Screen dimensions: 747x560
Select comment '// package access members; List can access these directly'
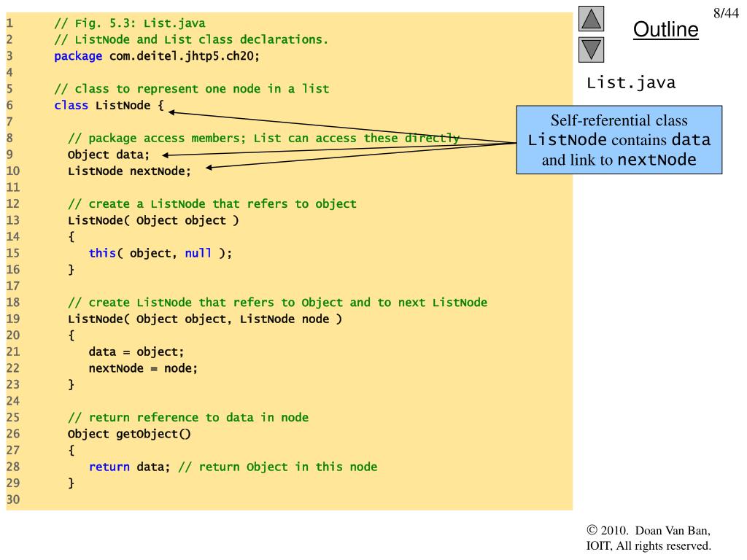coord(263,138)
